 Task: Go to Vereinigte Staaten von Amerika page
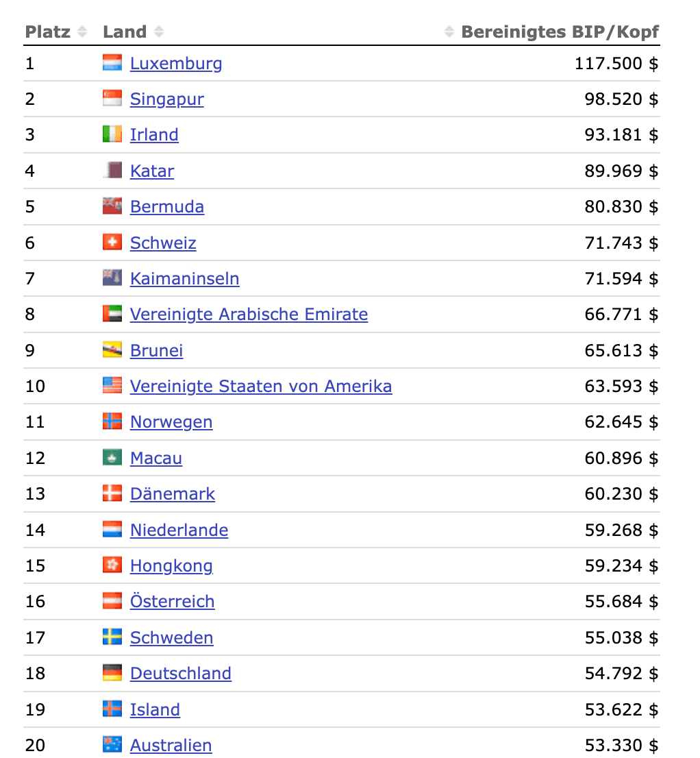click(261, 387)
